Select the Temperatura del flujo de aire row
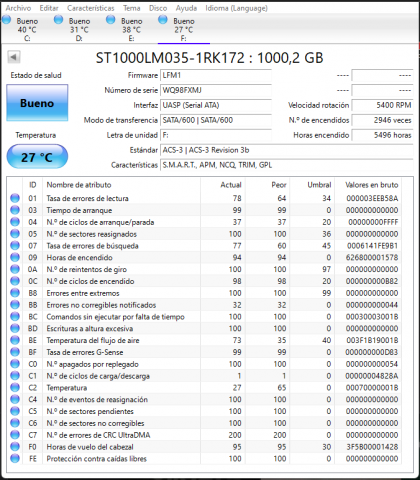The image size is (420, 480). 204,340
